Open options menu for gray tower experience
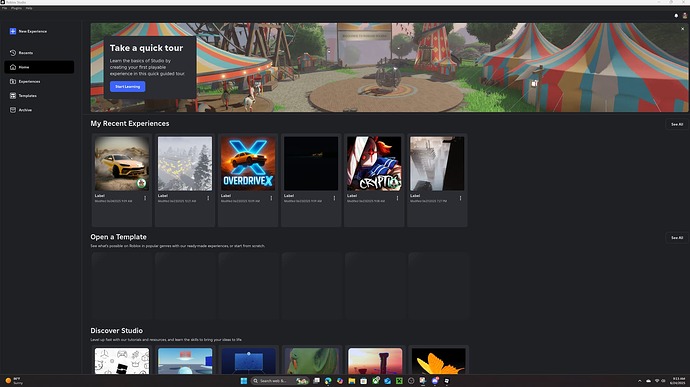This screenshot has width=690, height=387. pyautogui.click(x=460, y=198)
